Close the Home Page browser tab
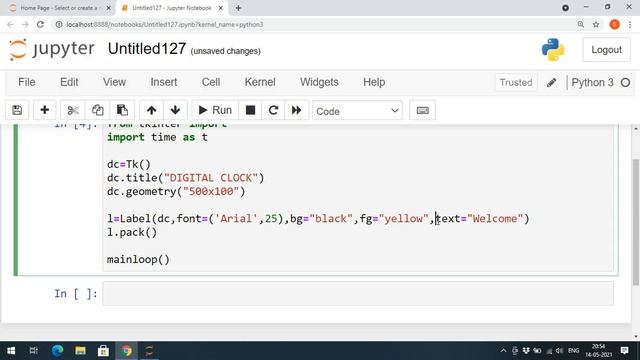The image size is (640, 360). click(109, 8)
